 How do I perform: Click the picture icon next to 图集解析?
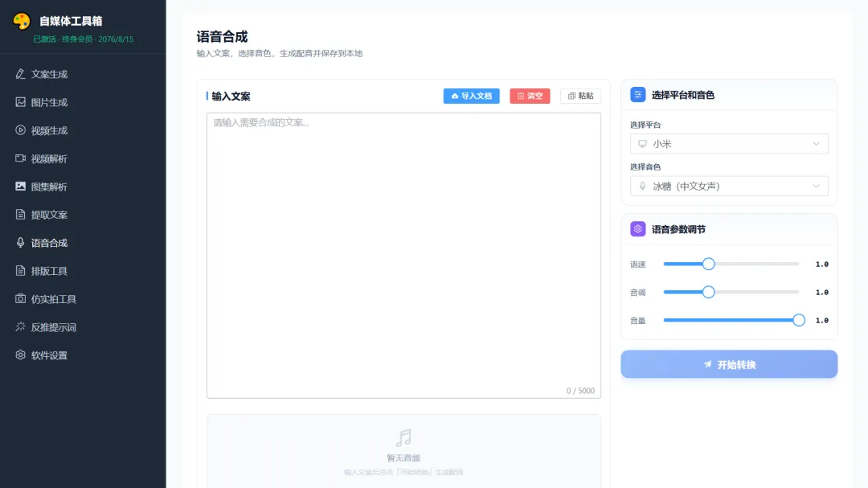[20, 187]
